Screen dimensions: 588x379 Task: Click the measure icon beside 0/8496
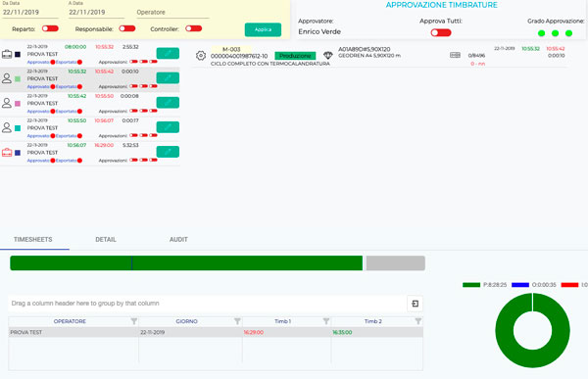455,55
